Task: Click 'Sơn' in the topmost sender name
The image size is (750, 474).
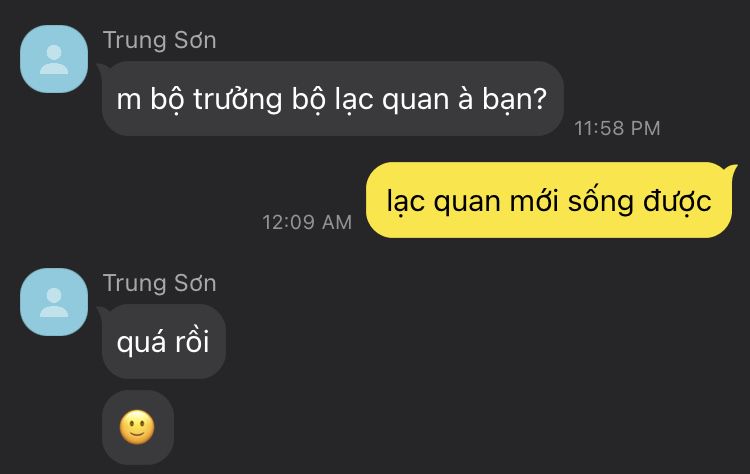Action: 195,40
